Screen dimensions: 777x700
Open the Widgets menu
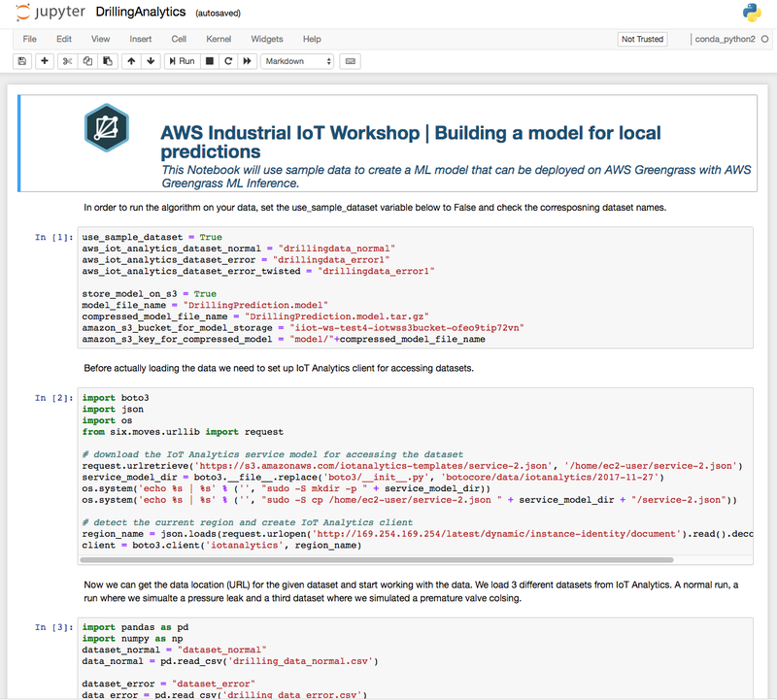(267, 39)
